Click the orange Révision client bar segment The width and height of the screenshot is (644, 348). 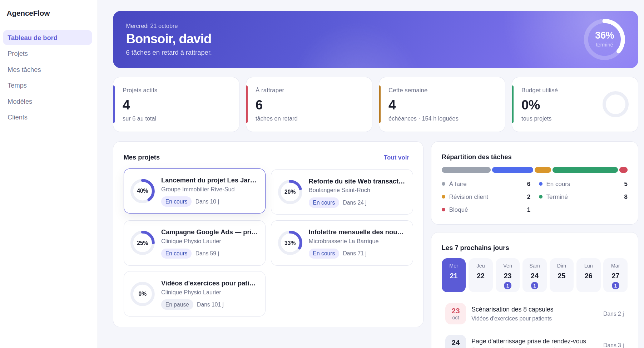(543, 170)
